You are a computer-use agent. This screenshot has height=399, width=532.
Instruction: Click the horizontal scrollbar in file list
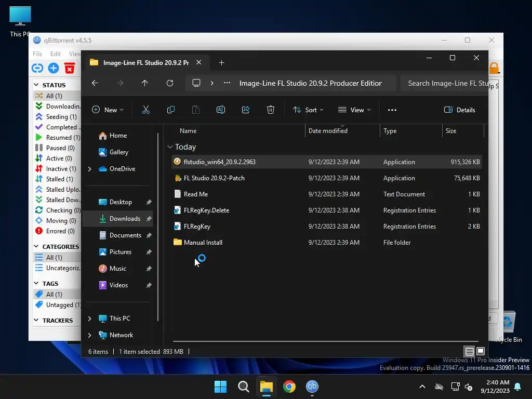pyautogui.click(x=325, y=341)
